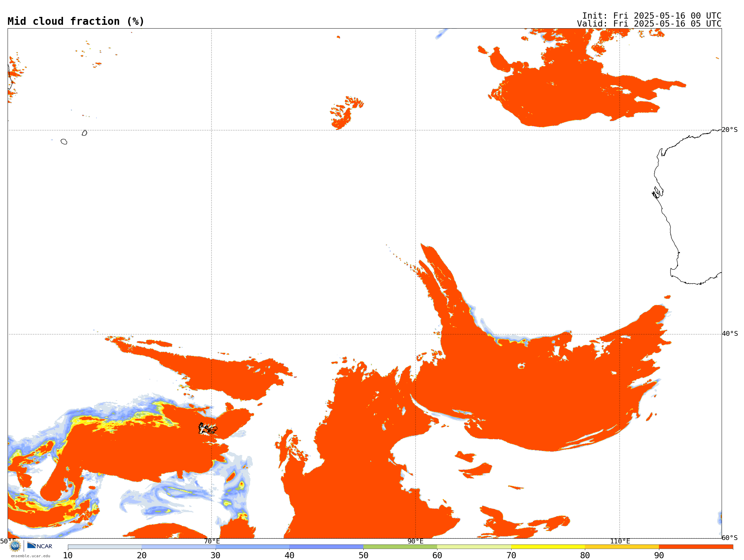Click the colorbar tick label 30
744x560 pixels.
(216, 556)
